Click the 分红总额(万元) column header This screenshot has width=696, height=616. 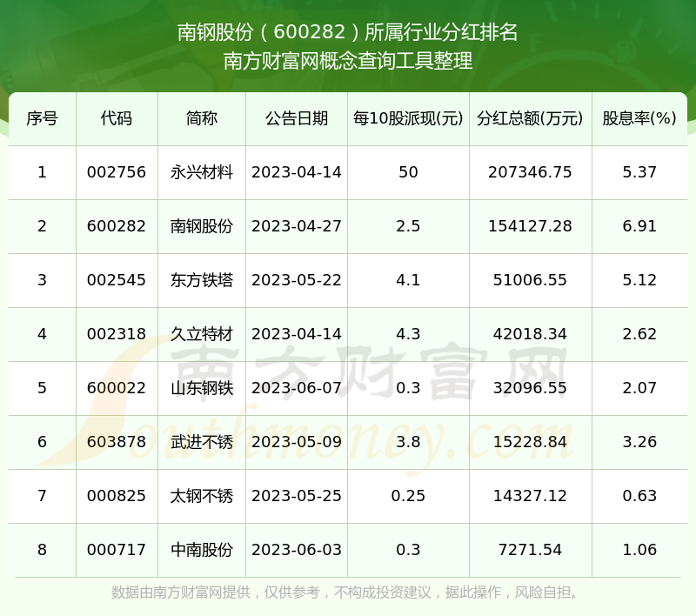530,118
